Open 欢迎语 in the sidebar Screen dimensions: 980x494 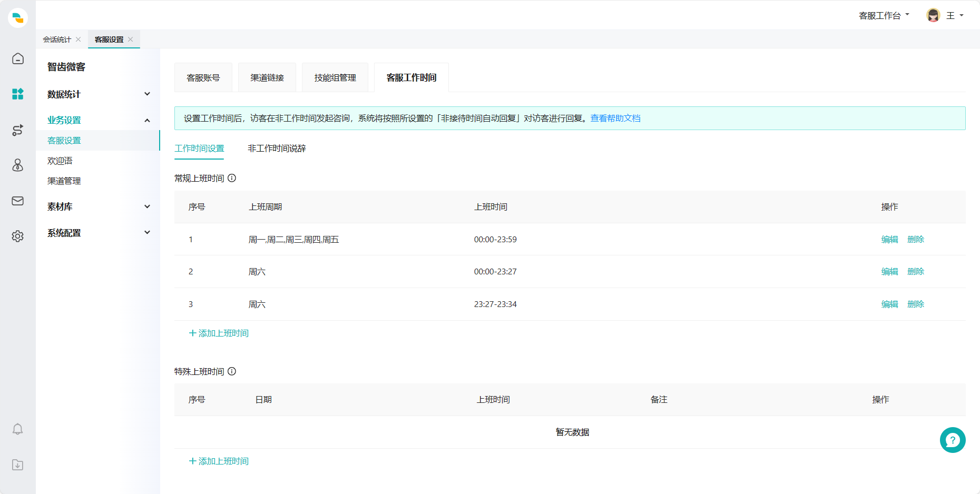(60, 161)
